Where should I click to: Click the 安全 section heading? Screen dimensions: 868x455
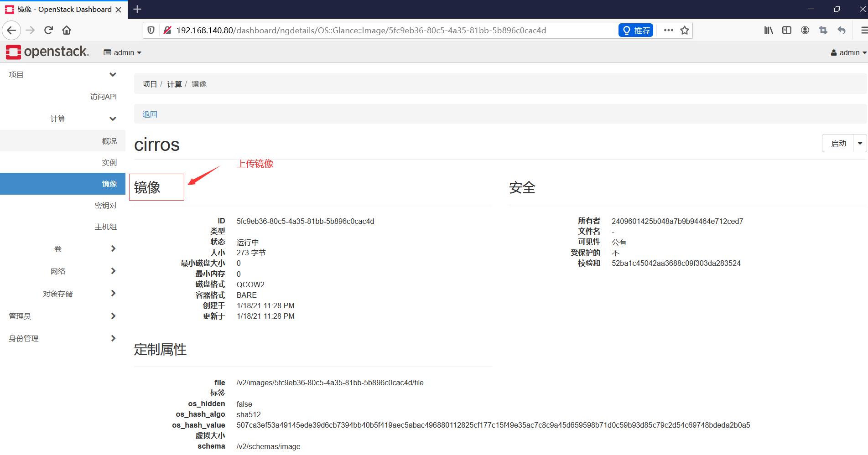click(x=522, y=187)
